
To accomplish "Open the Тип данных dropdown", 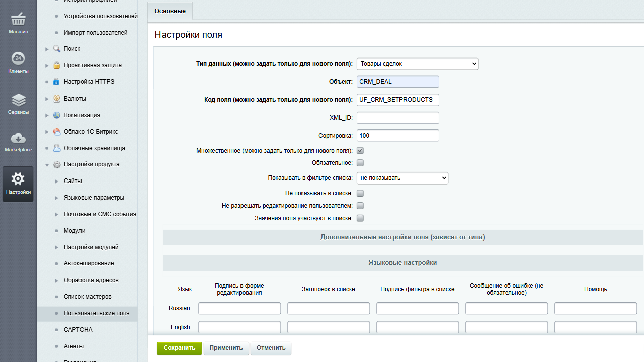I will [418, 64].
